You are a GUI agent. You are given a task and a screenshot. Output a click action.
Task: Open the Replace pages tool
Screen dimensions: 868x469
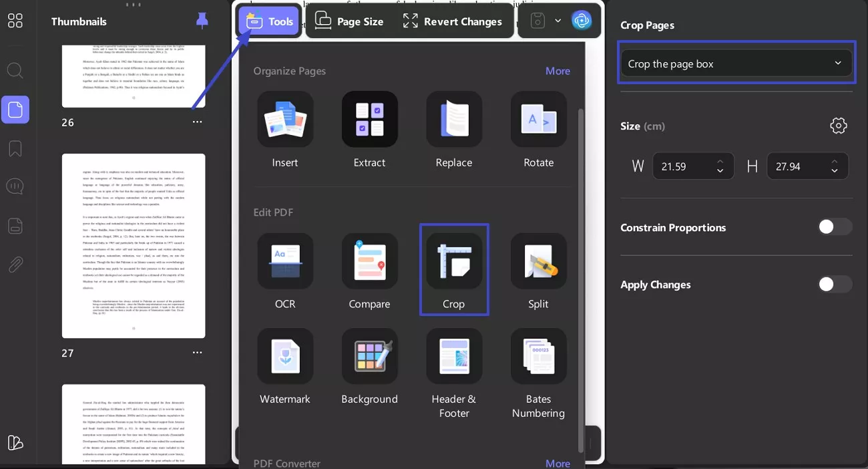[454, 130]
